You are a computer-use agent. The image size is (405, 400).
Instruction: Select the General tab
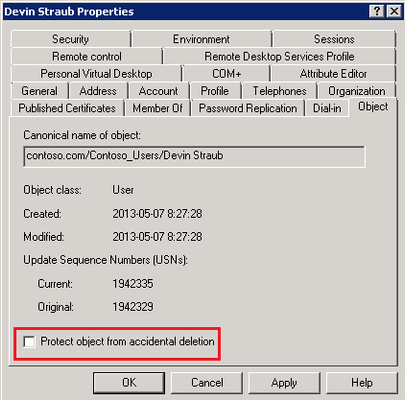click(39, 91)
